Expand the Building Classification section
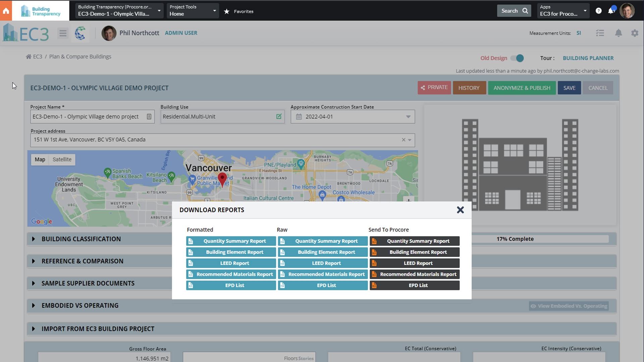Viewport: 644px width, 362px height. tap(34, 239)
